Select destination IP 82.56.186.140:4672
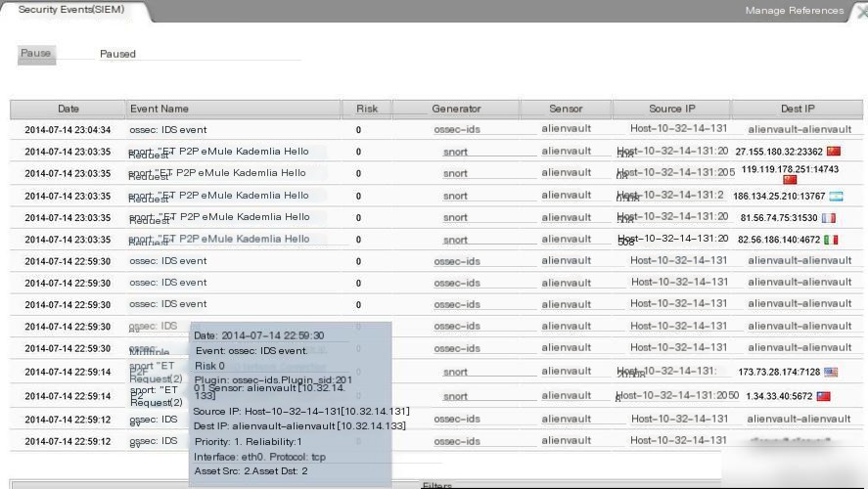This screenshot has width=868, height=489. [x=779, y=240]
